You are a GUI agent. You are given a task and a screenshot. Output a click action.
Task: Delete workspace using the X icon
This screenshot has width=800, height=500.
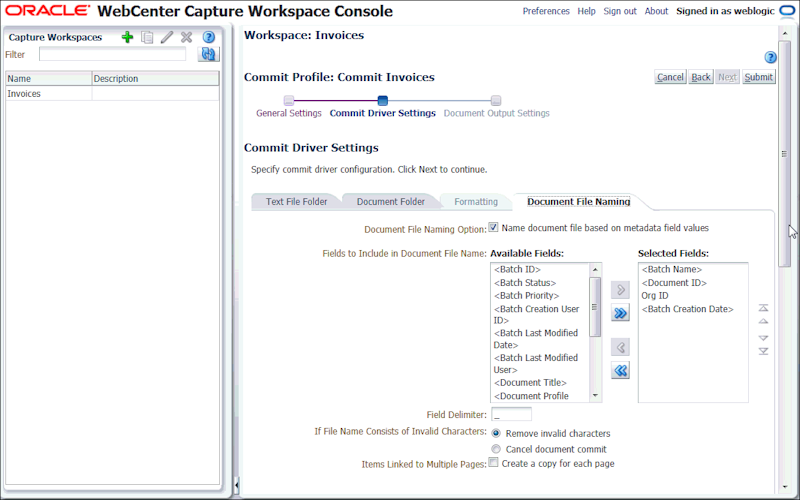pos(187,37)
